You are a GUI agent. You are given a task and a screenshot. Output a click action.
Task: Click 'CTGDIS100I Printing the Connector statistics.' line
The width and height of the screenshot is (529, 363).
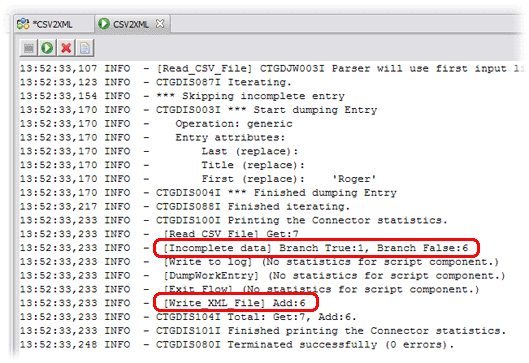pos(302,220)
